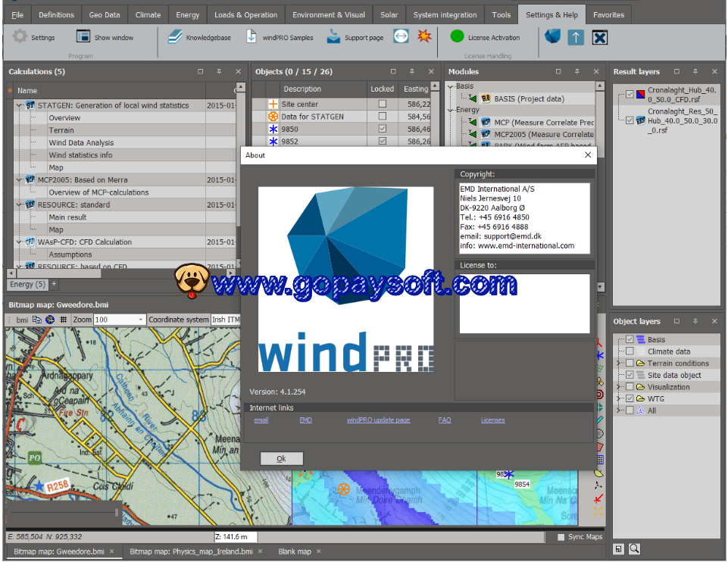Click the blue windPRO polyhedron ribbon icon
The image size is (728, 562).
[552, 36]
